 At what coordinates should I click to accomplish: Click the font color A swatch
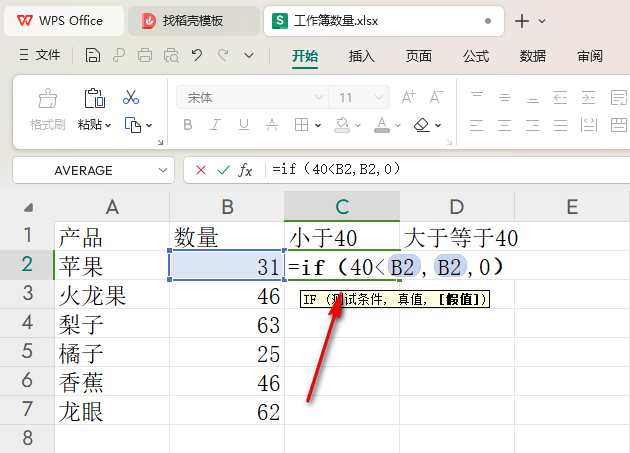point(382,125)
